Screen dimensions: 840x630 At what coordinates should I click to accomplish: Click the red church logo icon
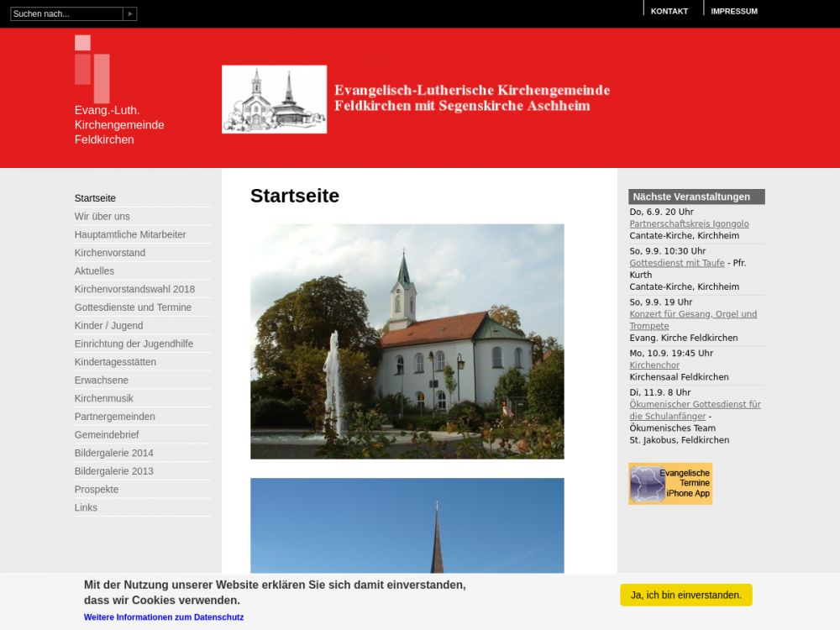coord(92,69)
